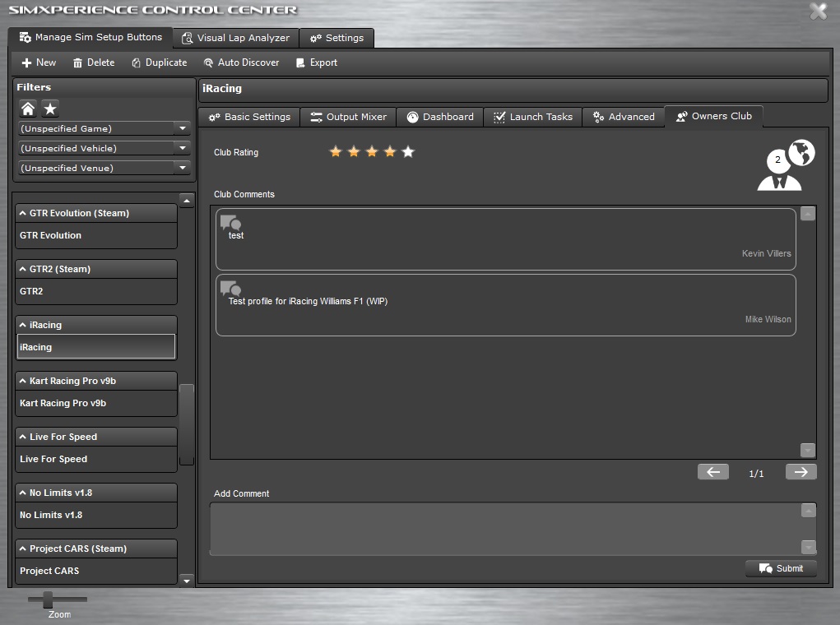The image size is (840, 625).
Task: Select the Owners Club tab
Action: click(x=713, y=116)
